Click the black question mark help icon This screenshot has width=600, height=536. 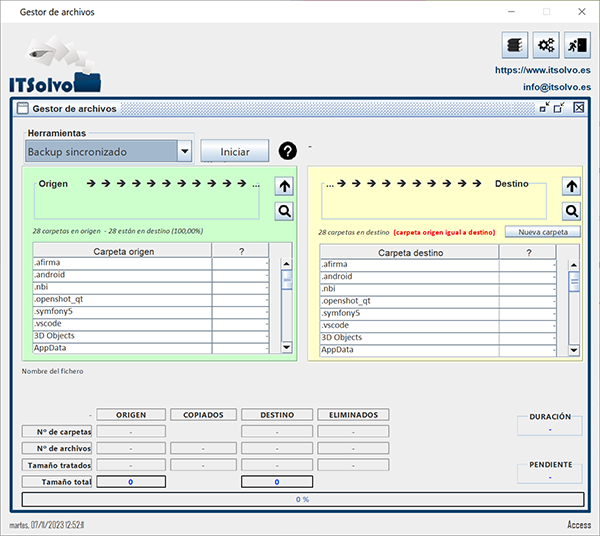(288, 151)
